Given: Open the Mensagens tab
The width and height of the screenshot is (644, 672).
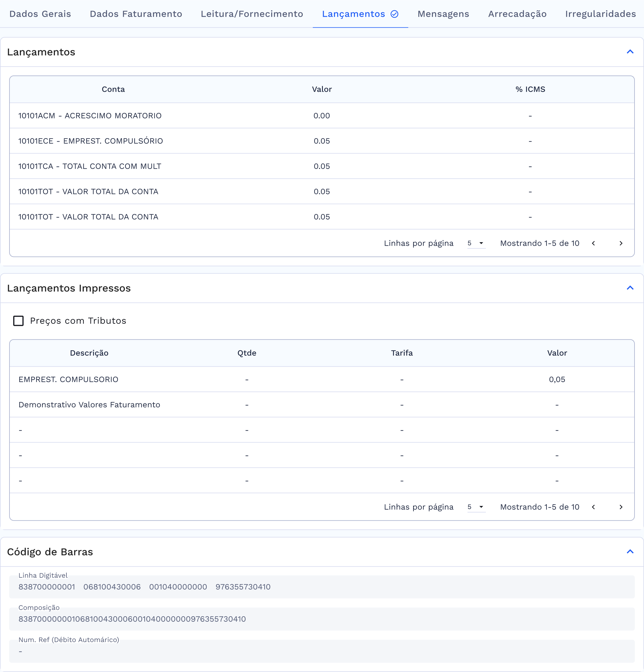Looking at the screenshot, I should click(443, 14).
